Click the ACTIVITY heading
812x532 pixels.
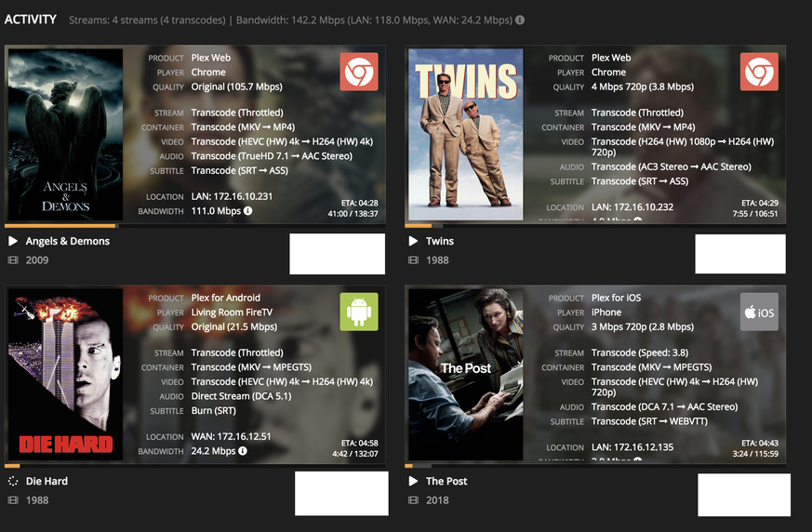pyautogui.click(x=31, y=20)
